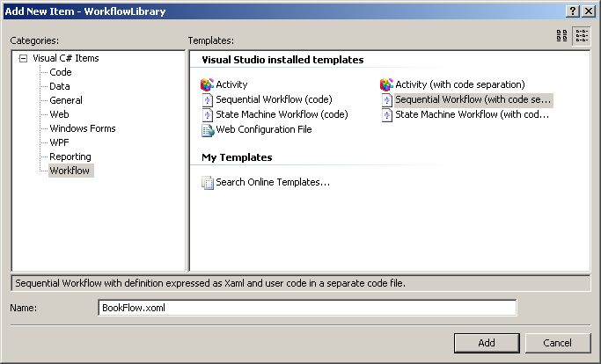
Task: Click the Activity (with code separation) icon
Action: point(386,84)
